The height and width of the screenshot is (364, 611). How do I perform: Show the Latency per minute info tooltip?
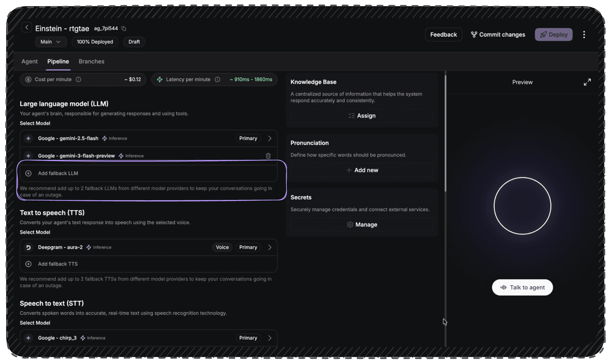(x=217, y=80)
